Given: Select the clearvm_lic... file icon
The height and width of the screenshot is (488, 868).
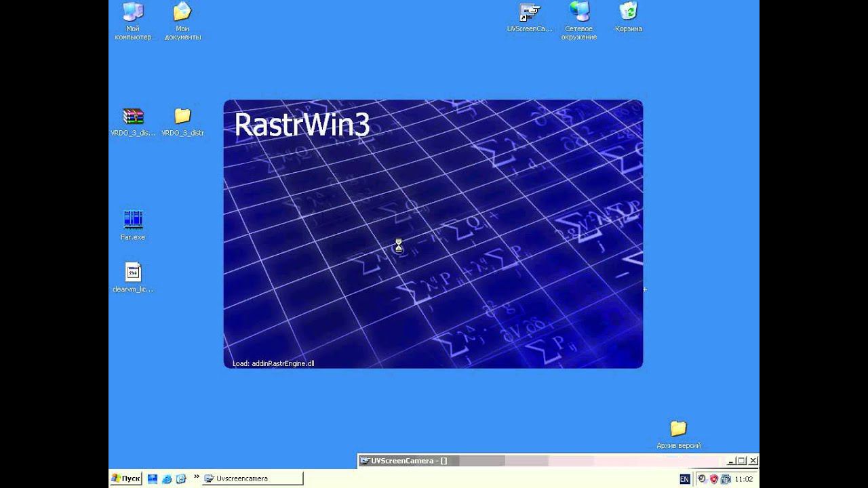Looking at the screenshot, I should click(133, 278).
